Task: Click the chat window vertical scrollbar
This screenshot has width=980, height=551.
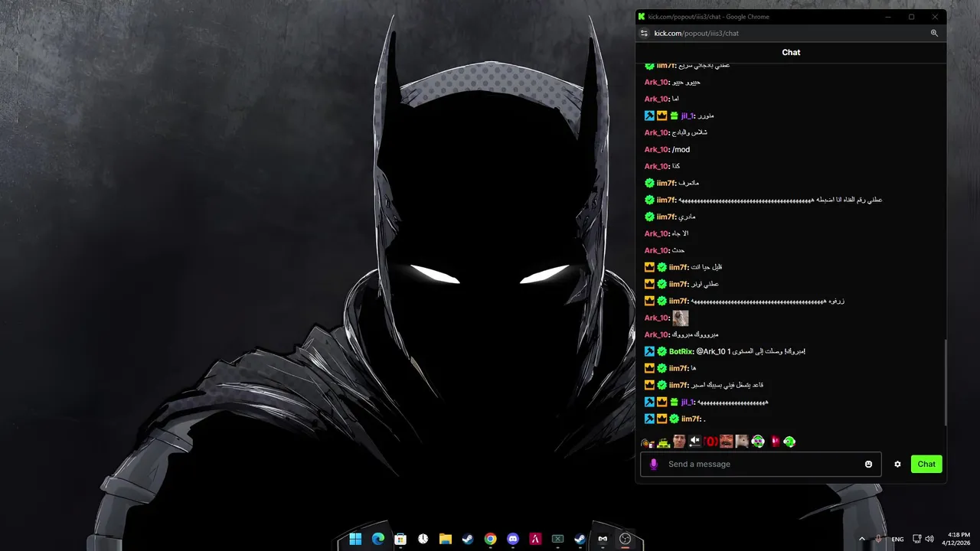Action: coord(945,383)
